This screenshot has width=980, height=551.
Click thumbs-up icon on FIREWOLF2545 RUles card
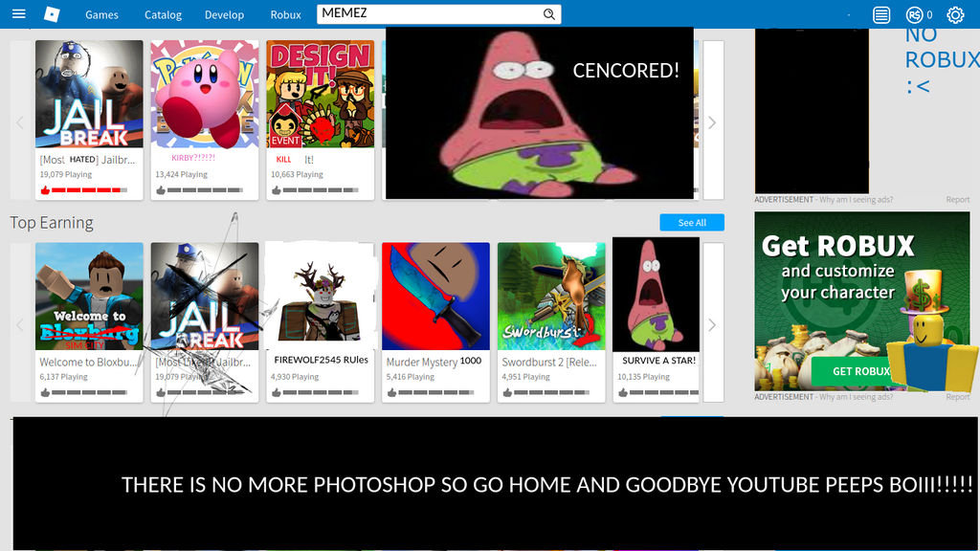tap(277, 392)
